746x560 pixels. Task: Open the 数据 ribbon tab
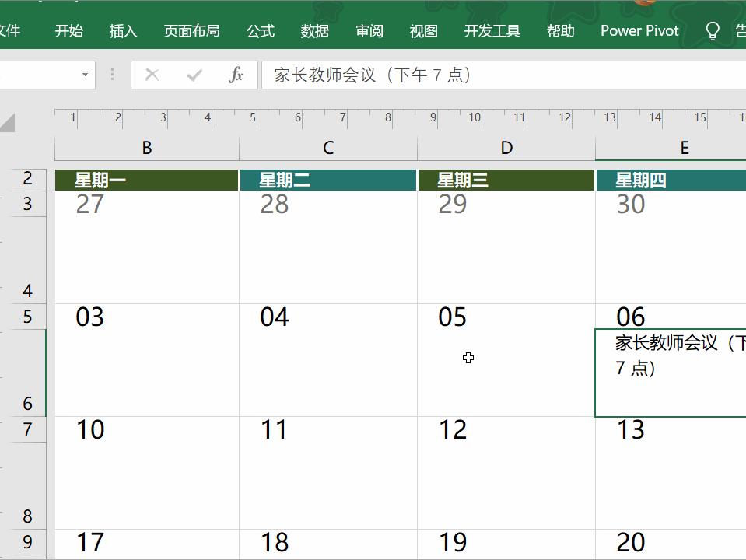click(314, 30)
